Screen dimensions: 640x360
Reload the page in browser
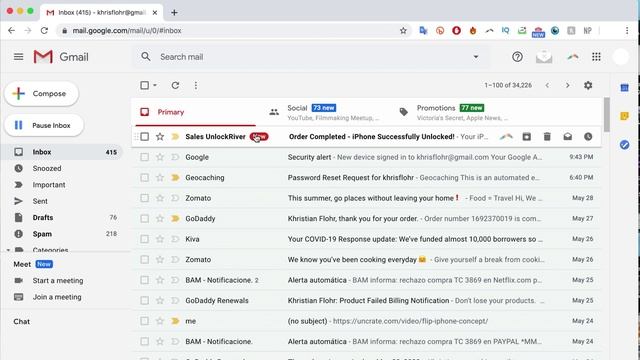(x=44, y=31)
